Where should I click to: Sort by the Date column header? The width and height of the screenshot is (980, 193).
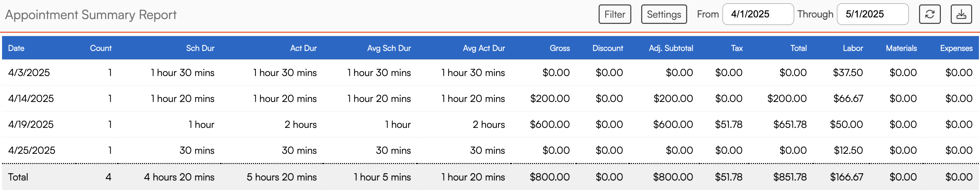click(x=16, y=48)
